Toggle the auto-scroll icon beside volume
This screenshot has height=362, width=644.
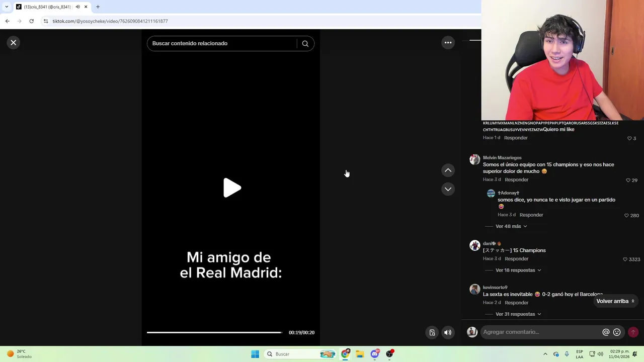[x=432, y=332]
